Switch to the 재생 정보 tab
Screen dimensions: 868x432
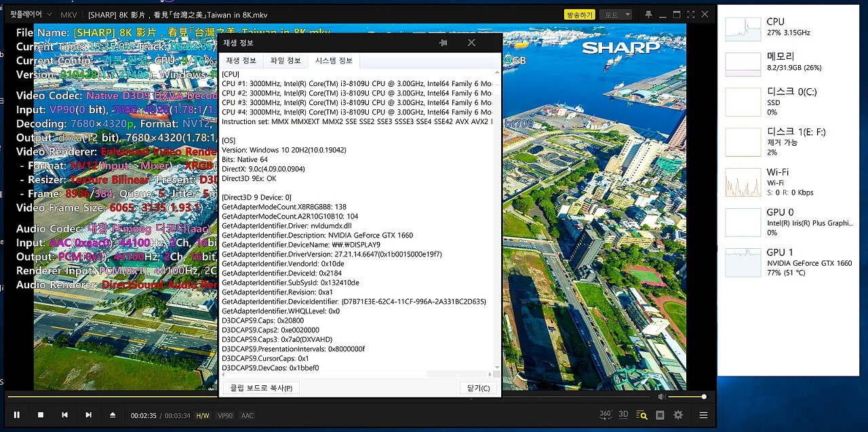coord(241,60)
